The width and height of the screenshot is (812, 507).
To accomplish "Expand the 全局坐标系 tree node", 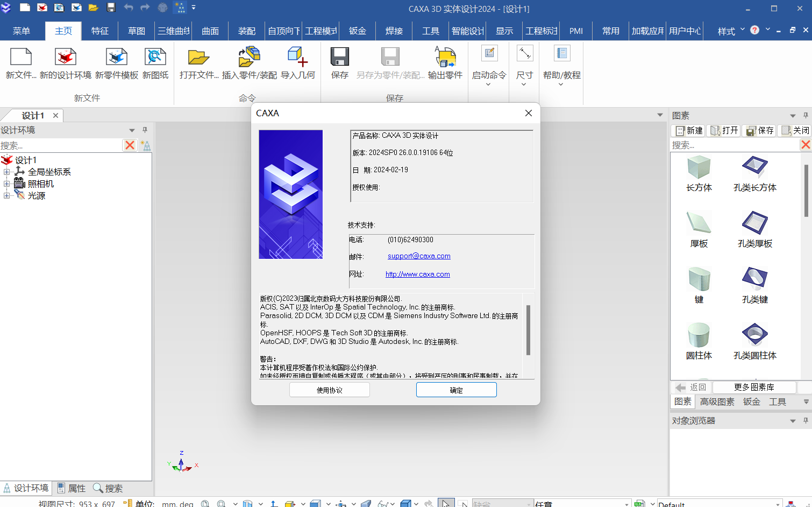I will 6,172.
